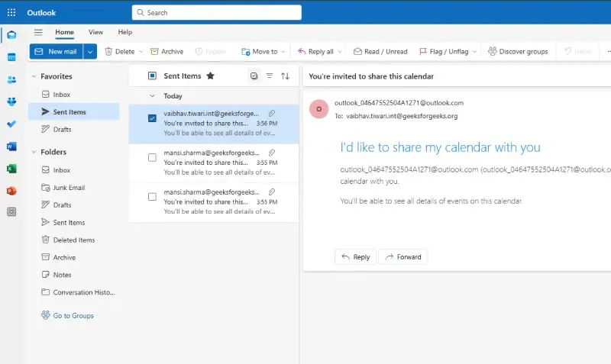
Task: Open Sent Items under Favorites
Action: pyautogui.click(x=74, y=111)
